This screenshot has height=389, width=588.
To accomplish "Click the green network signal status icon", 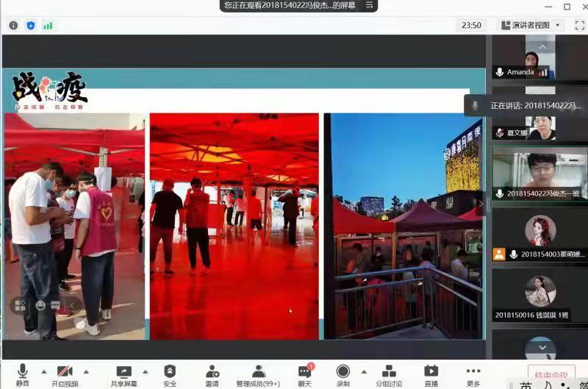I will click(x=48, y=25).
